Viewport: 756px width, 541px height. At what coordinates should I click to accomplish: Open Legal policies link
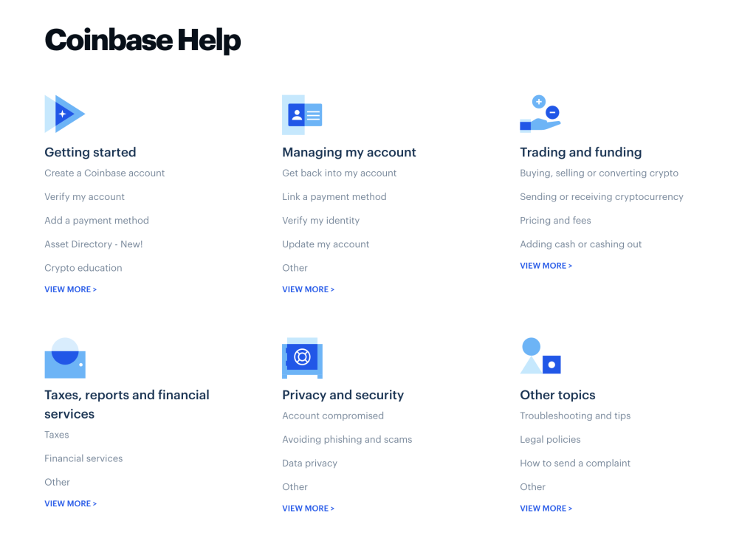550,439
